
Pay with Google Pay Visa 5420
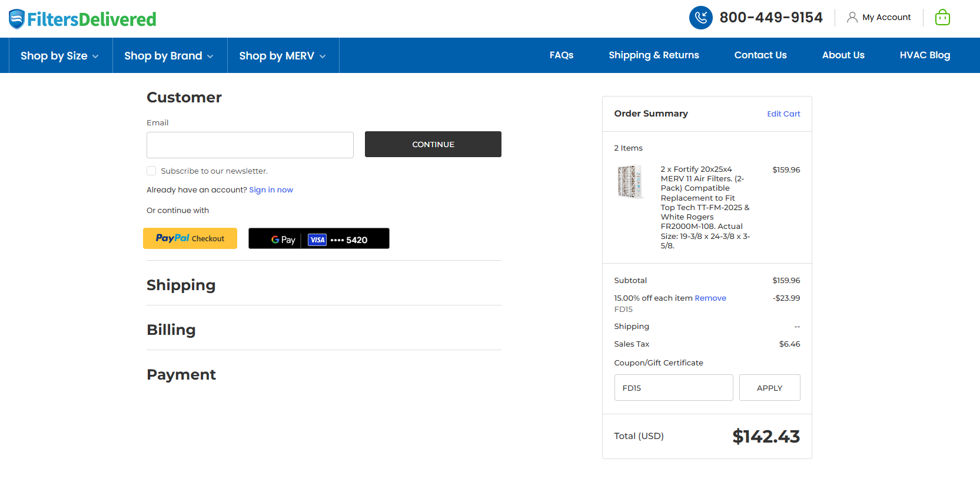319,238
